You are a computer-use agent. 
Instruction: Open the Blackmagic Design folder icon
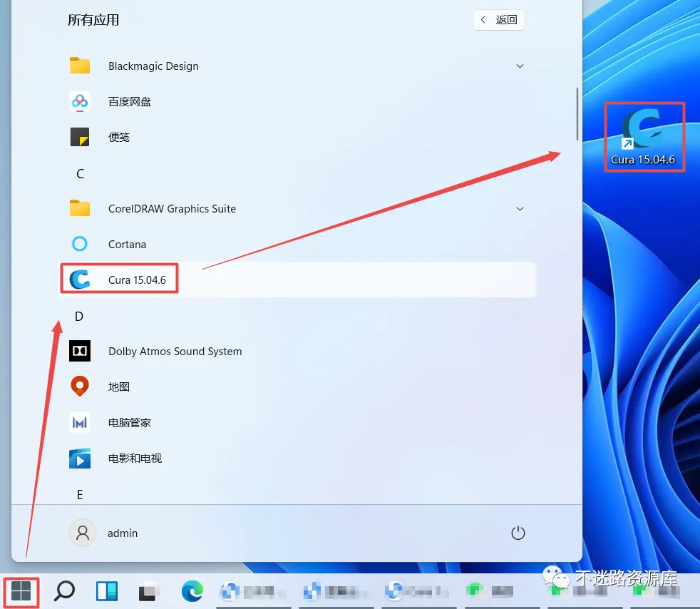point(79,66)
